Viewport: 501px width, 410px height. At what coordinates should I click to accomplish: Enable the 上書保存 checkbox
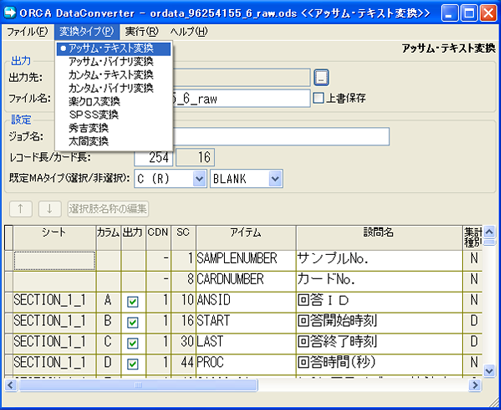click(319, 98)
